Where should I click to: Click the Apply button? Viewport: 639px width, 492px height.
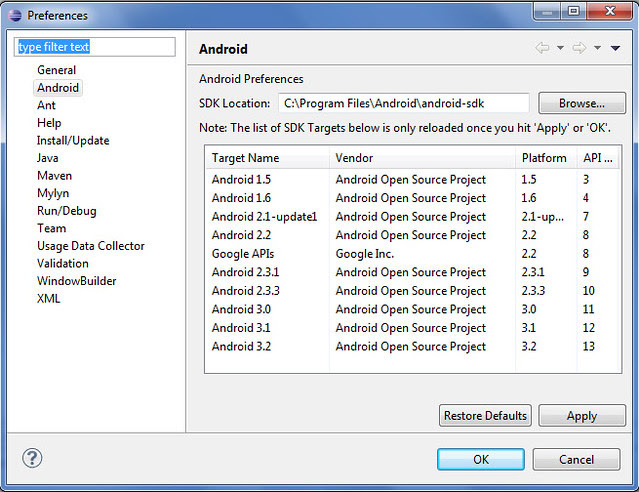[x=582, y=415]
